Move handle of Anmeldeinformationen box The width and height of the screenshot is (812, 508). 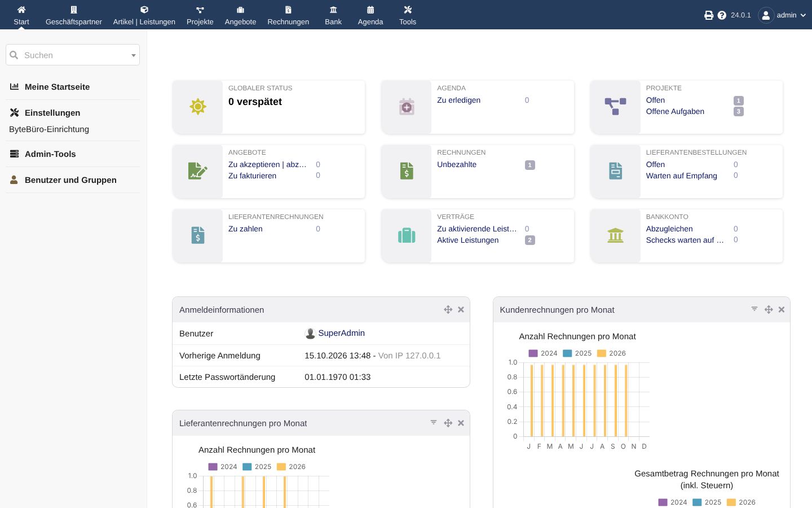(x=448, y=309)
